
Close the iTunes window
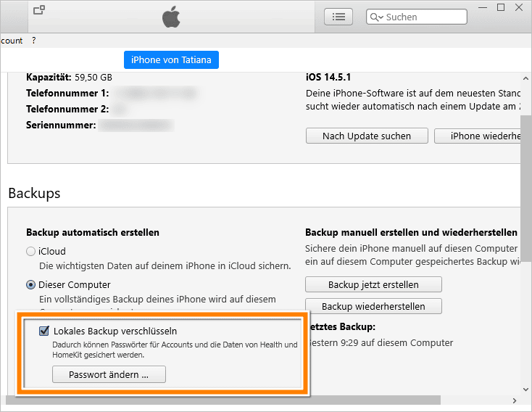[519, 7]
